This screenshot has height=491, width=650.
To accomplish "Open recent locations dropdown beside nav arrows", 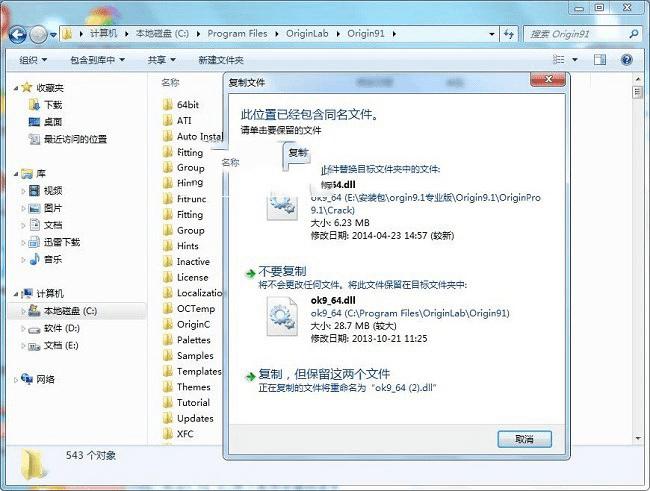I will pos(53,35).
